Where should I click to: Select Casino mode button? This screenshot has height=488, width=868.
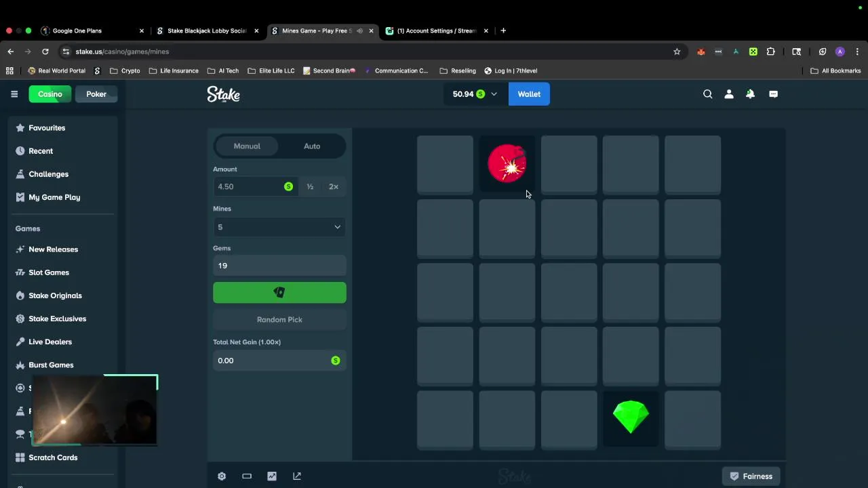pos(50,94)
